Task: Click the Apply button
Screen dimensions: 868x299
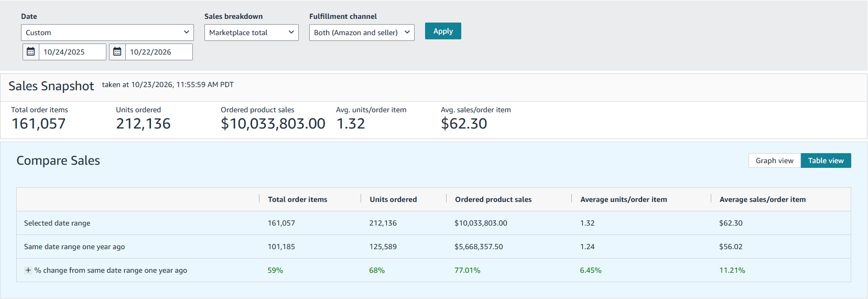Action: [443, 31]
